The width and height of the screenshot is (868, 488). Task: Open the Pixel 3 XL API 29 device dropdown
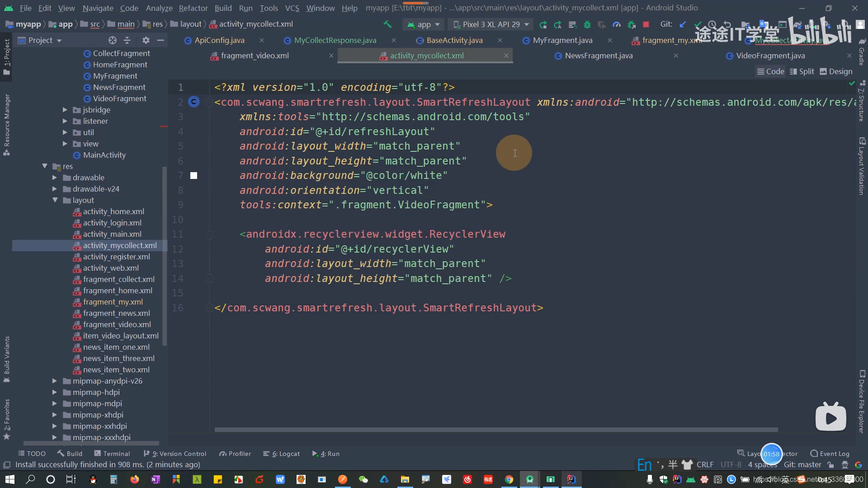[x=491, y=24]
